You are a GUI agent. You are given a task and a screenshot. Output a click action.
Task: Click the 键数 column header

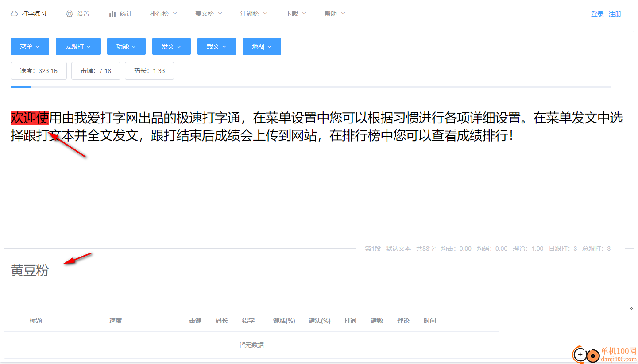[x=377, y=321]
